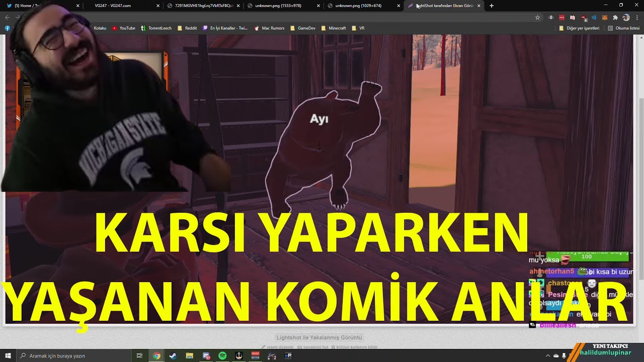Open the VoiceMeeter taskbar icon
Image resolution: width=644 pixels, height=362 pixels.
click(255, 355)
